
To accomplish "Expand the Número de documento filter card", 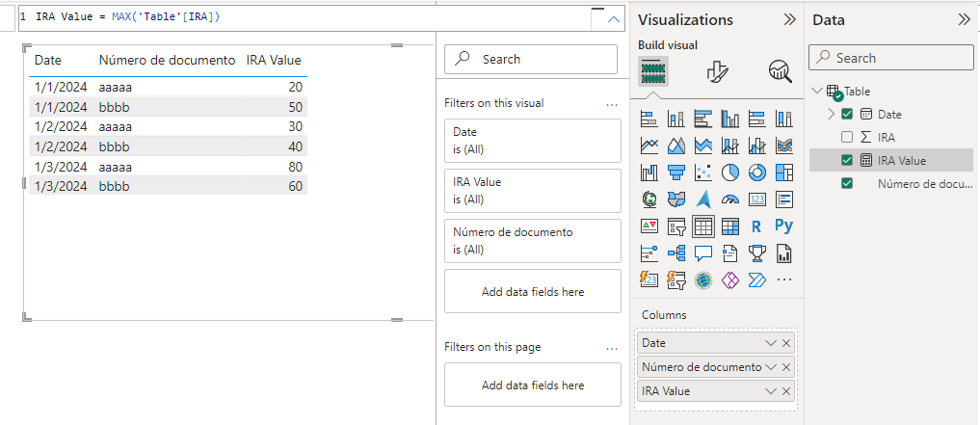I will pos(533,241).
